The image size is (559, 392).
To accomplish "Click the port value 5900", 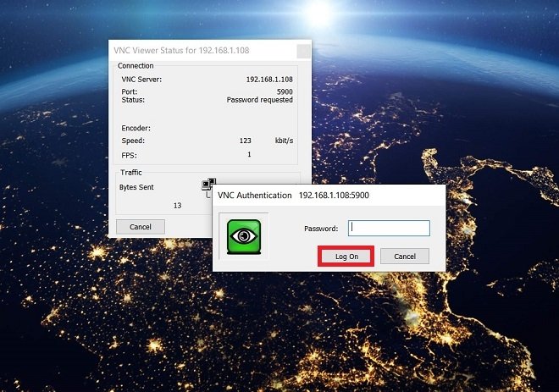I will click(x=285, y=91).
